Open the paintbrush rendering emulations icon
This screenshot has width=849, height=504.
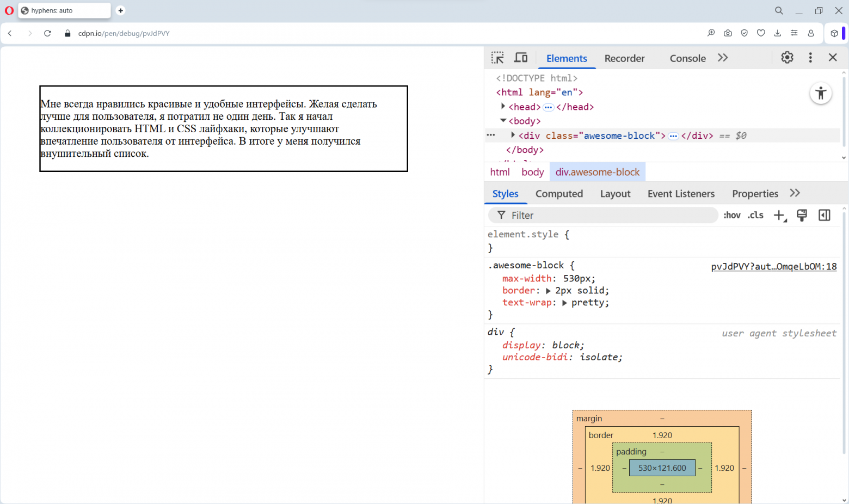pyautogui.click(x=802, y=216)
